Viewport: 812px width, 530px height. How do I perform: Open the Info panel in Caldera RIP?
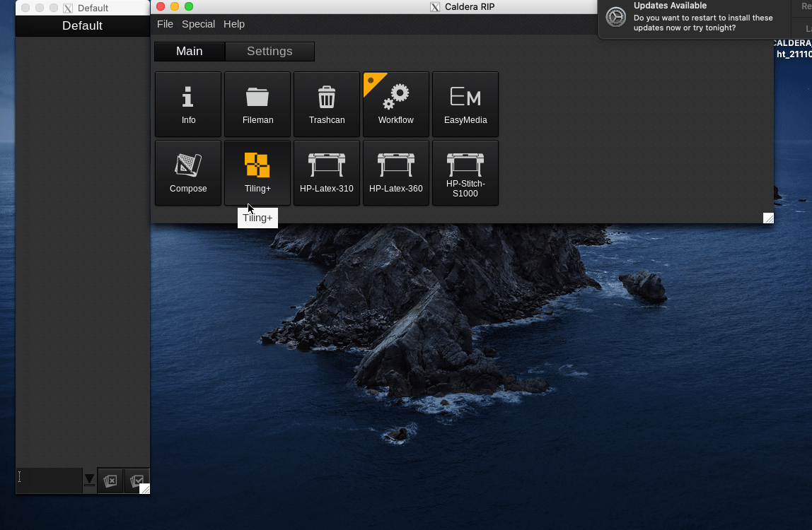[x=187, y=104]
